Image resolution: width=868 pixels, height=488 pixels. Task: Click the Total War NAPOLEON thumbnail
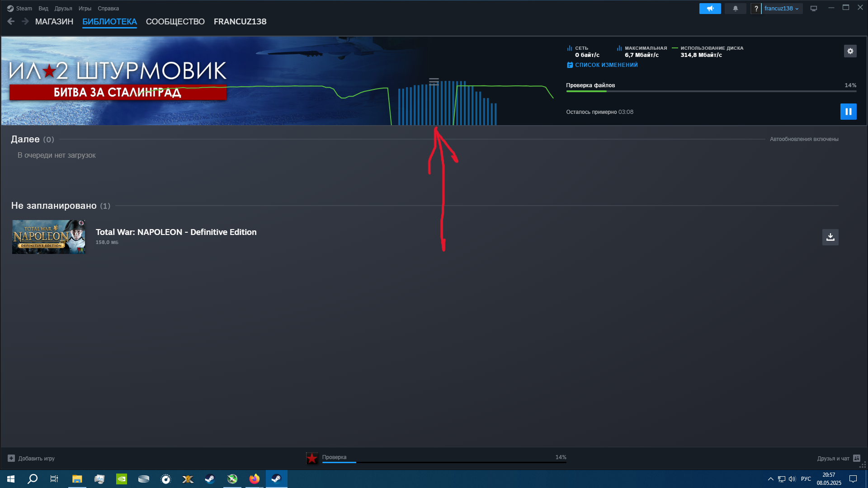49,237
